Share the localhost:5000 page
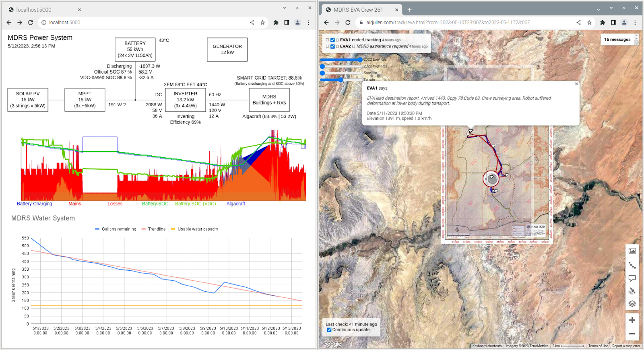This screenshot has height=350, width=644. pyautogui.click(x=252, y=23)
